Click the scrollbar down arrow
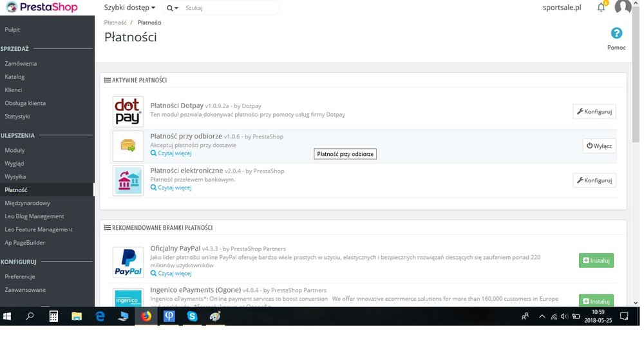644x362 pixels. tap(636, 303)
